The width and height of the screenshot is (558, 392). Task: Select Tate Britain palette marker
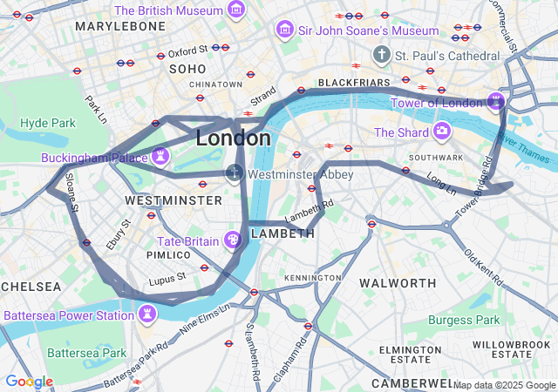tap(233, 240)
